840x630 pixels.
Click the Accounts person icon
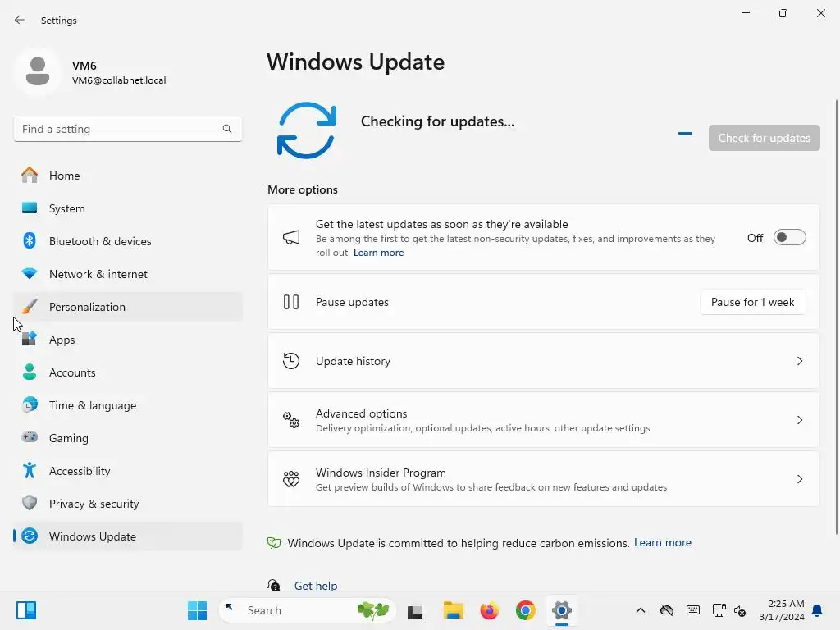point(30,372)
